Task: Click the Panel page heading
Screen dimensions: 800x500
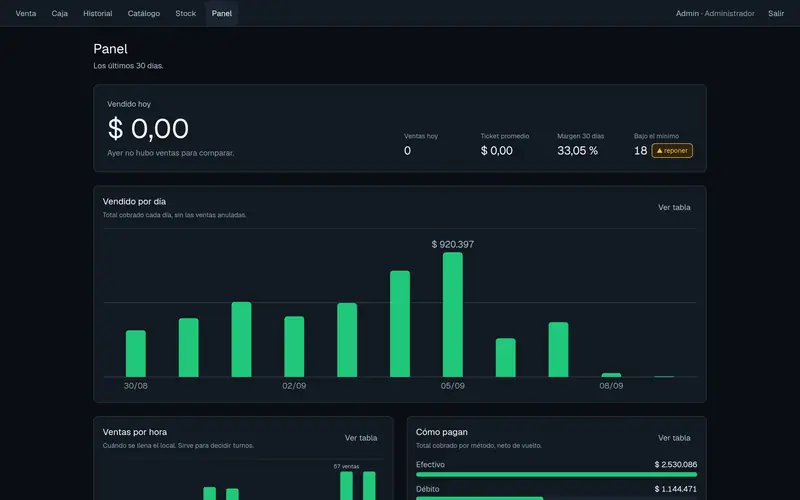Action: point(110,49)
